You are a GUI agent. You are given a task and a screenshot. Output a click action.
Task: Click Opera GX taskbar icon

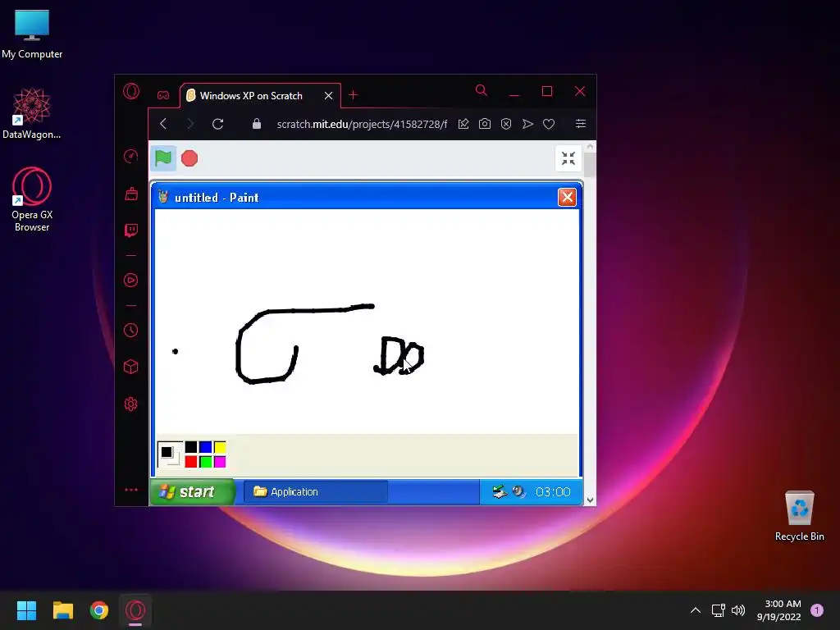135,610
